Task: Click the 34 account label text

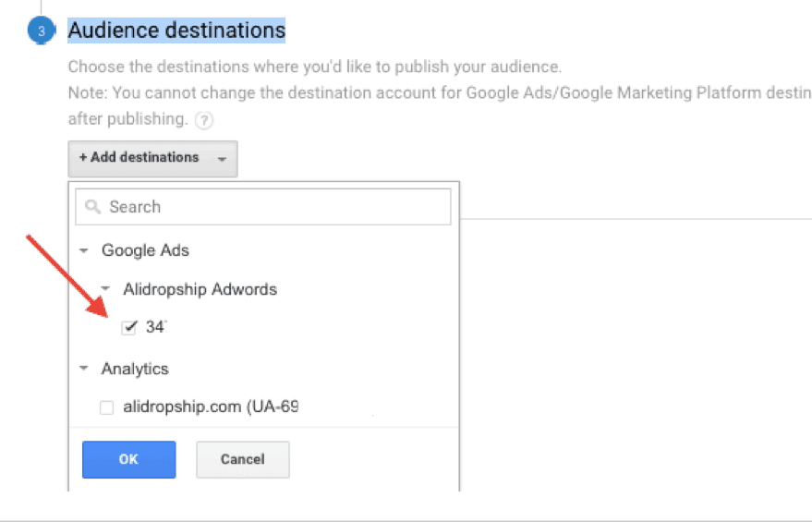Action: coord(155,327)
